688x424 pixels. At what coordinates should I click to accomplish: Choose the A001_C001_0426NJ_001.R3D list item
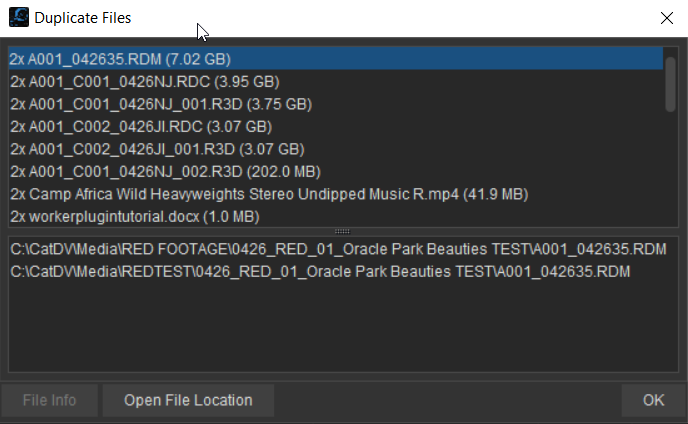336,104
